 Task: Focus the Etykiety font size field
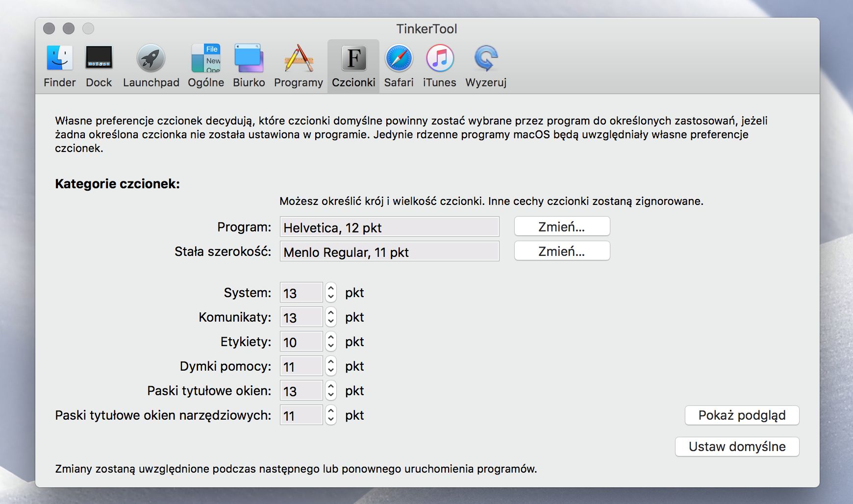pos(301,342)
